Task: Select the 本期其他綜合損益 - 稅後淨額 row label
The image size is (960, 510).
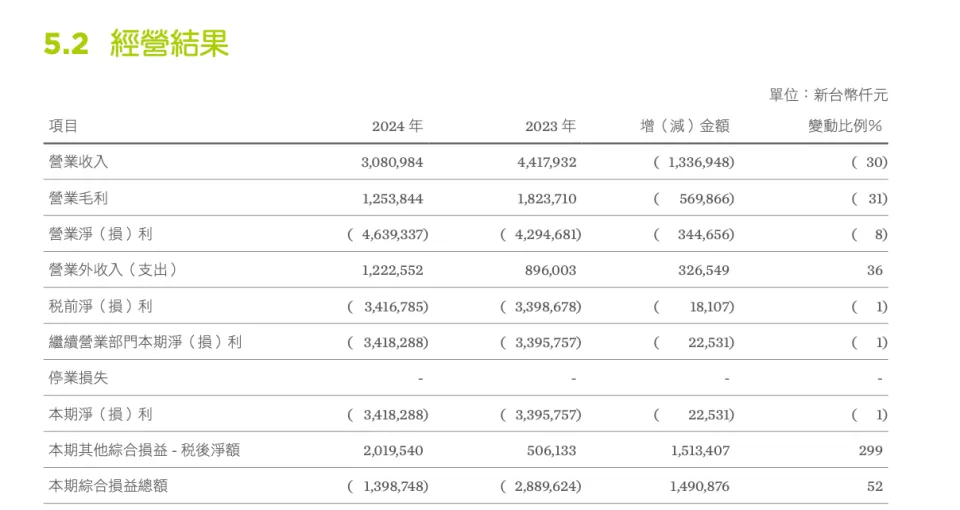Action: point(144,450)
